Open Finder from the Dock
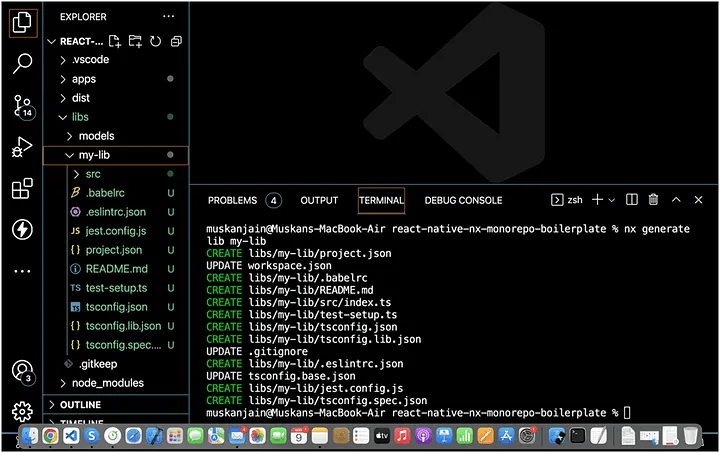The width and height of the screenshot is (720, 453). (30, 436)
